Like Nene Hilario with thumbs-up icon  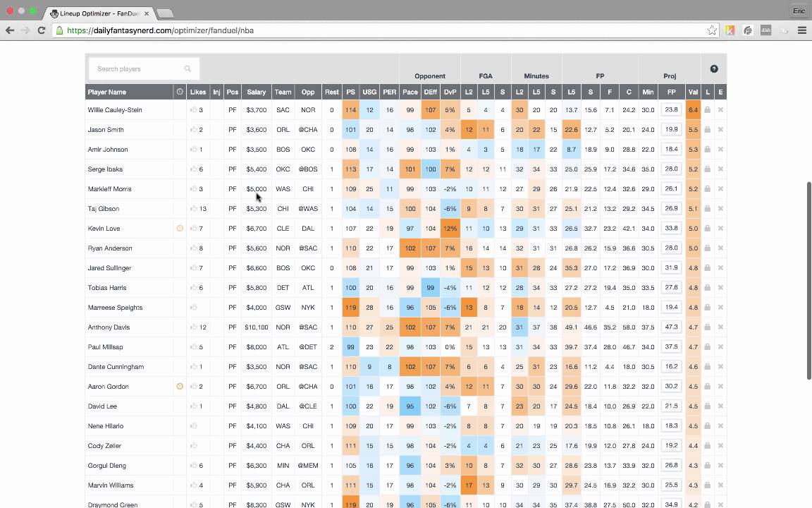click(194, 425)
